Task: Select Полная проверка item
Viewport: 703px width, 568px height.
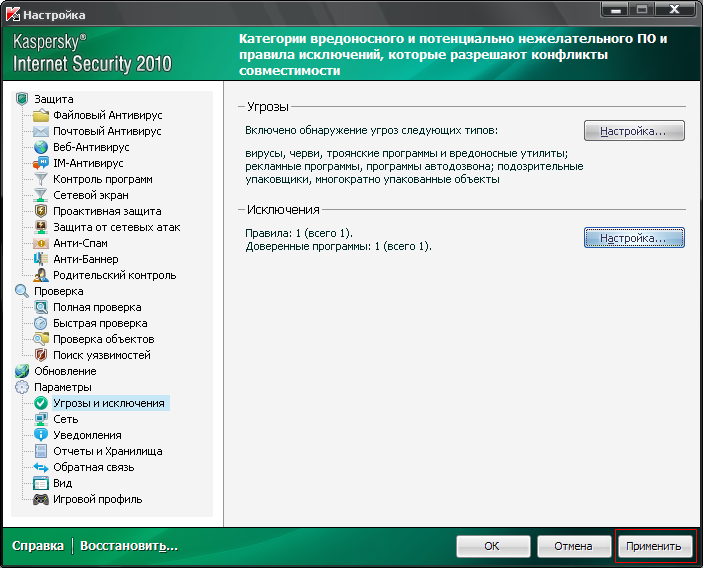Action: [x=97, y=307]
